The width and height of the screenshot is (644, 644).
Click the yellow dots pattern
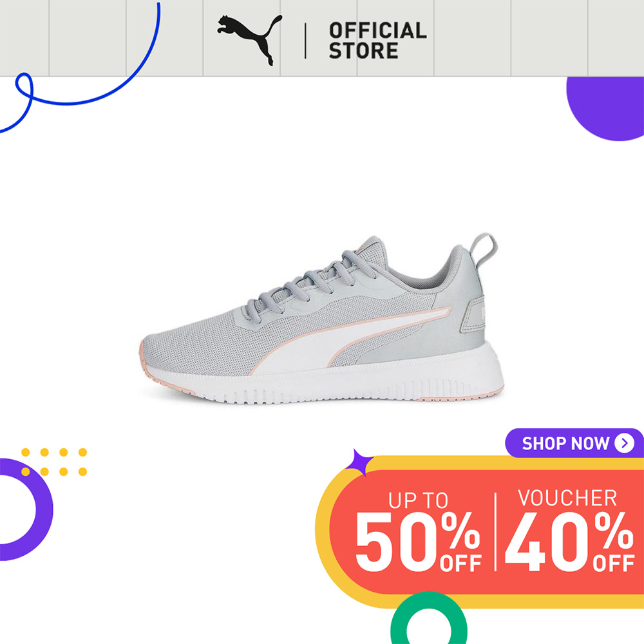coord(54,462)
